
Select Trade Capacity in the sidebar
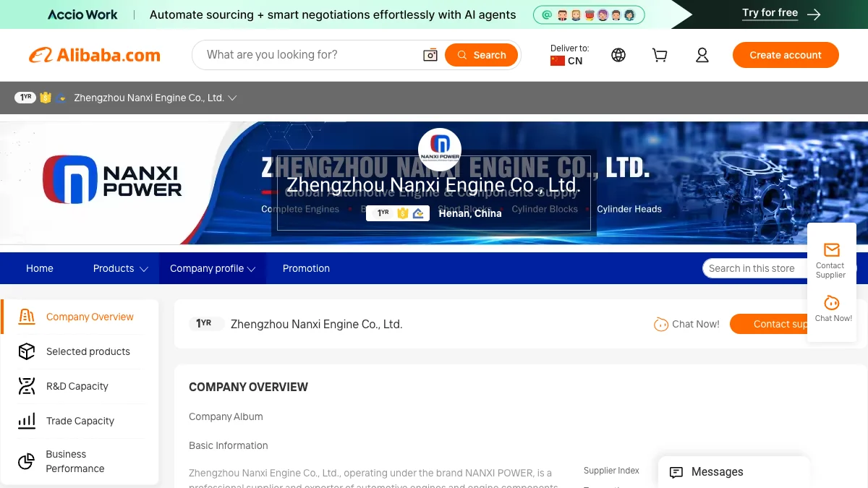[80, 421]
